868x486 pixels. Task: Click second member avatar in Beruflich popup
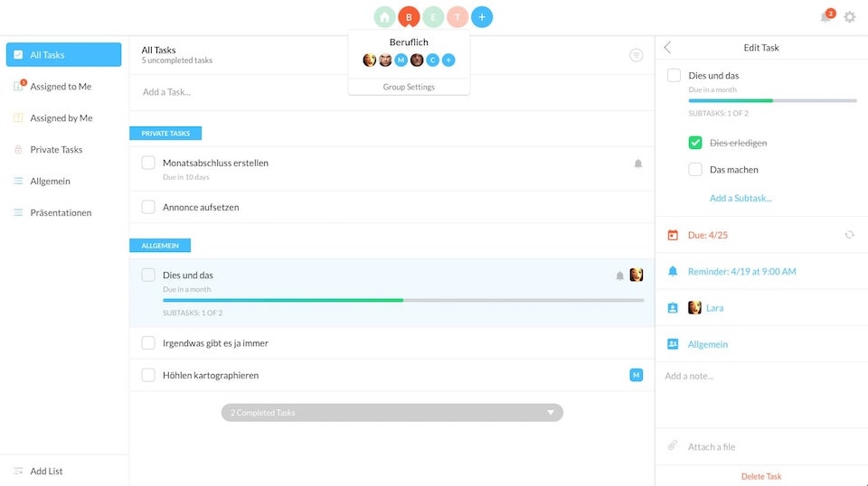(x=385, y=60)
